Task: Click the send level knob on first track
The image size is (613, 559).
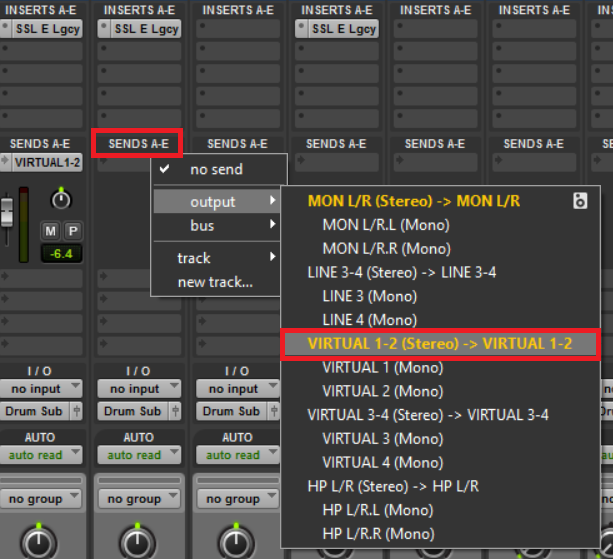Action: tap(61, 199)
